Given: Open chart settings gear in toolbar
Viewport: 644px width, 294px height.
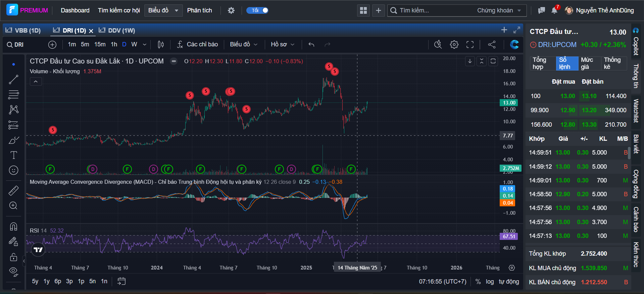Looking at the screenshot, I should (454, 44).
